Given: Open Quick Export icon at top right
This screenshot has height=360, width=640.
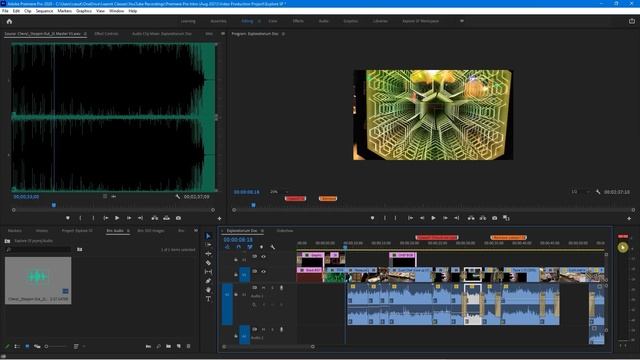Looking at the screenshot, I should click(x=631, y=21).
